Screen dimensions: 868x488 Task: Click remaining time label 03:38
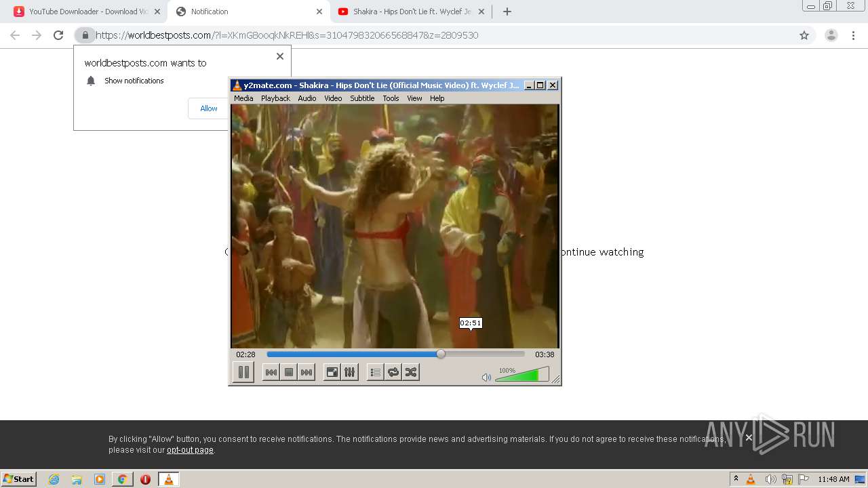(545, 354)
